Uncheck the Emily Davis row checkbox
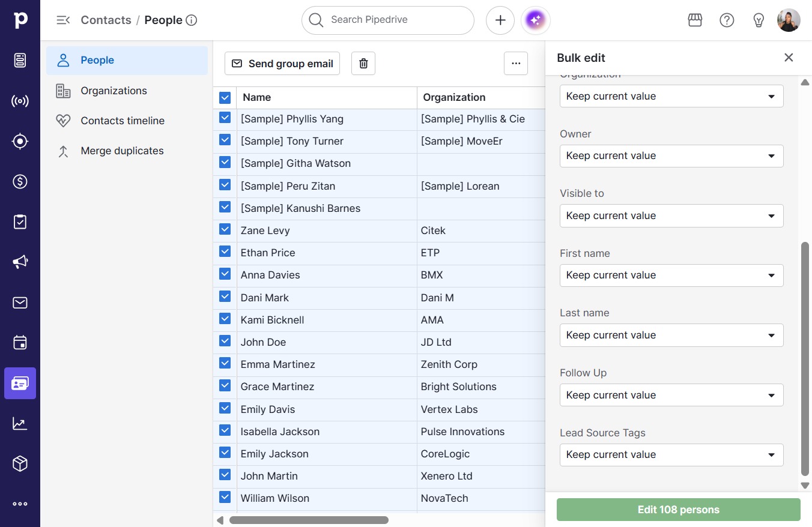812x527 pixels. (x=225, y=409)
